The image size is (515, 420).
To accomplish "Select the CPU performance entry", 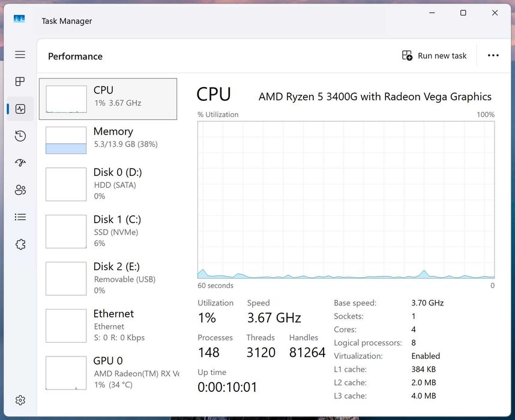I will [x=108, y=99].
